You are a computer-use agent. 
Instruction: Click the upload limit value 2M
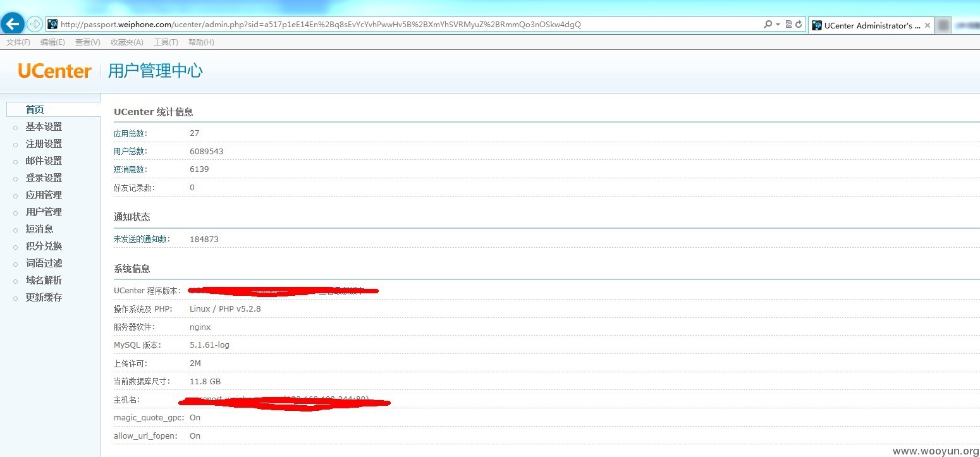tap(195, 363)
